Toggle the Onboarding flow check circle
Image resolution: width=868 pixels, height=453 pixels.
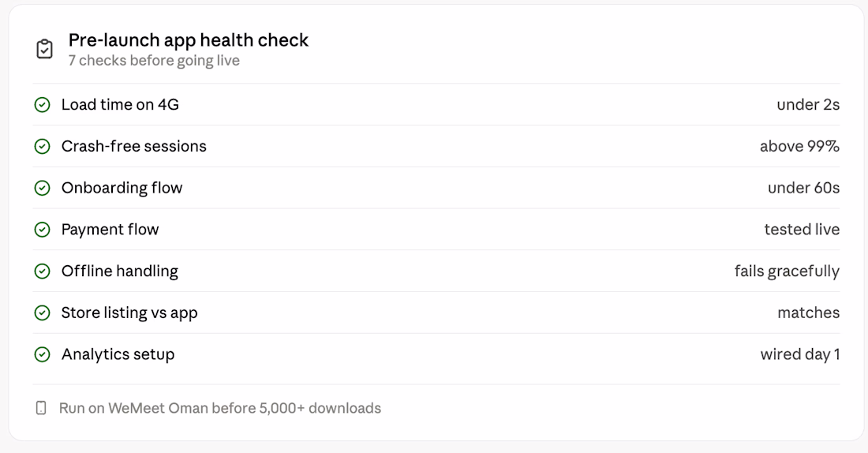(42, 188)
